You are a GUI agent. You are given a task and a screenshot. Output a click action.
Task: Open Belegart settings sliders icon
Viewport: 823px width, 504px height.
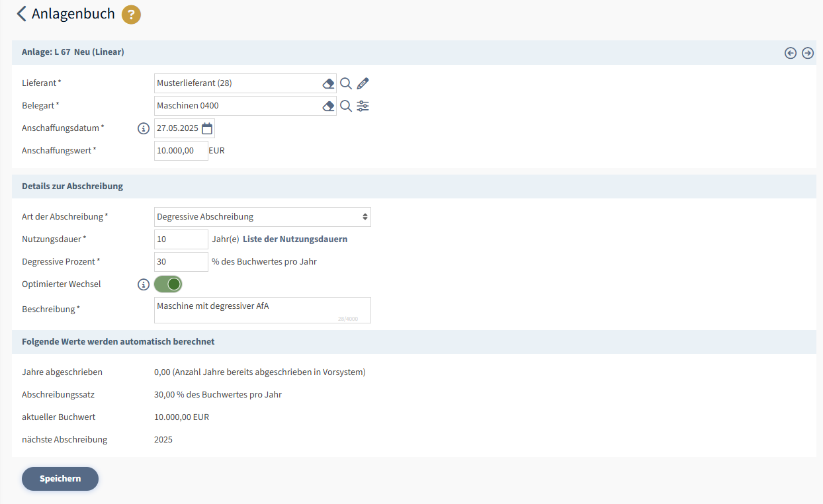tap(363, 106)
